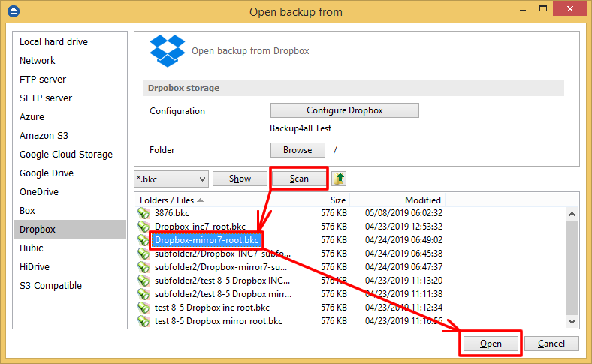This screenshot has height=364, width=592.
Task: Select subfolder2/Dropbox-INC7-subfo... entry
Action: pos(223,254)
